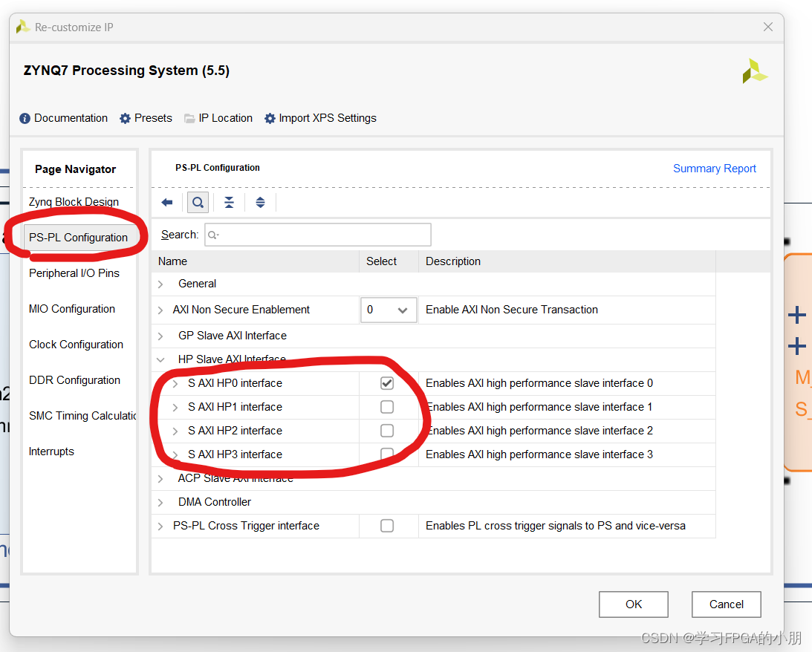The image size is (812, 652).
Task: Enable the S AXI HP1 interface checkbox
Action: (x=387, y=407)
